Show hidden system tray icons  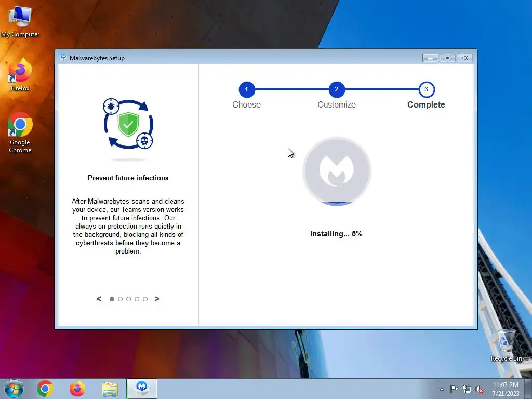pos(442,389)
